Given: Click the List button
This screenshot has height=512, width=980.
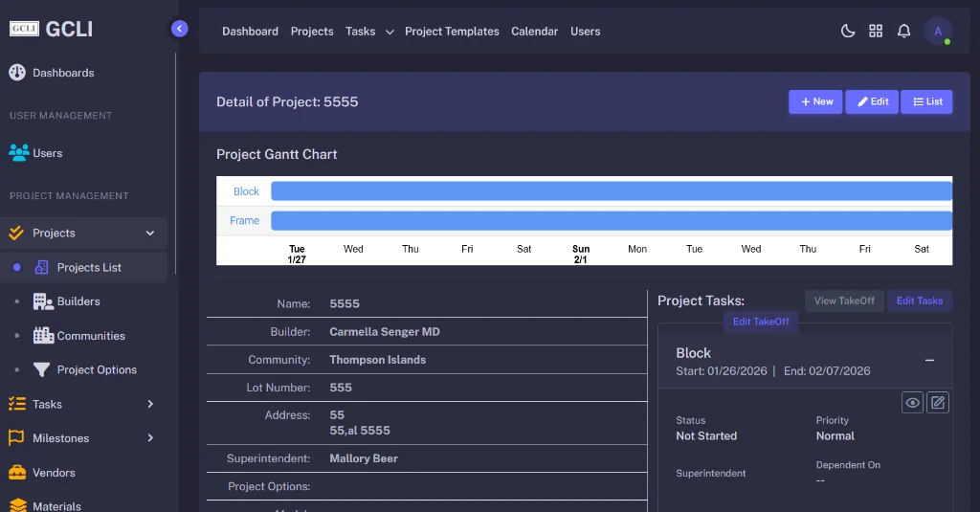Looking at the screenshot, I should 926,101.
